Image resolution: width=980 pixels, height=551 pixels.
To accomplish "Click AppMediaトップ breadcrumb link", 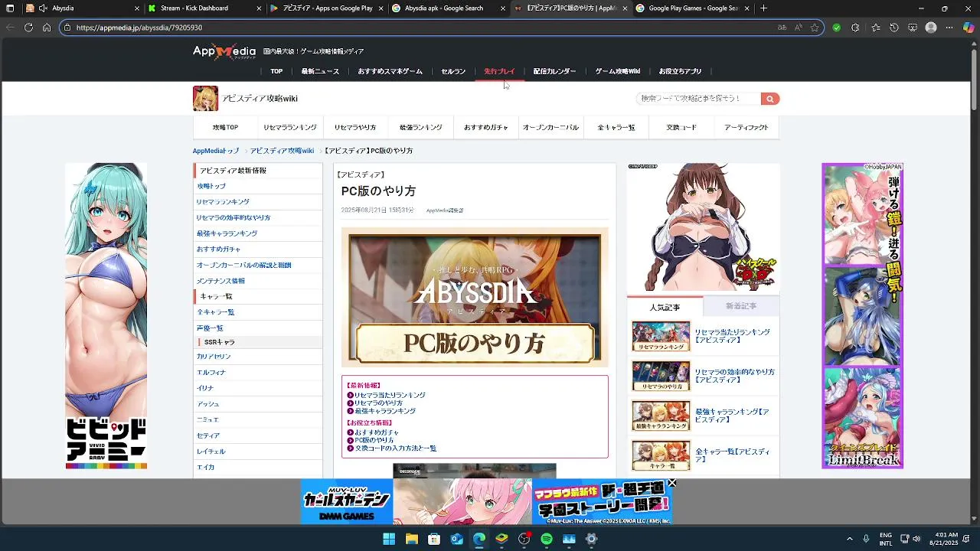I will pyautogui.click(x=216, y=151).
